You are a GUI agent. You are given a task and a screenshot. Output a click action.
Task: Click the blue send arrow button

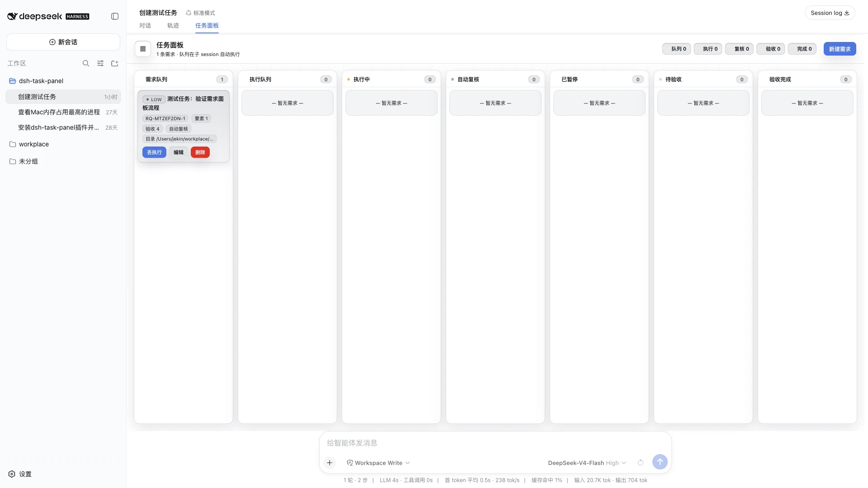click(660, 462)
